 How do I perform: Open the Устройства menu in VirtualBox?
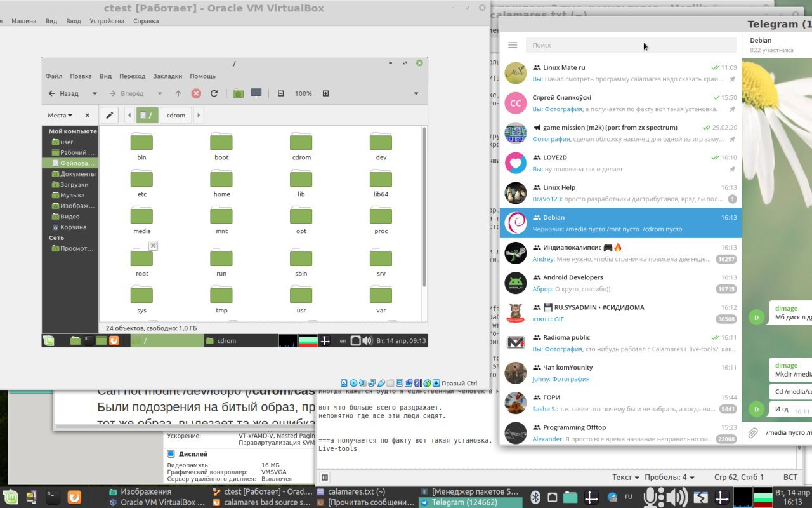pos(107,21)
